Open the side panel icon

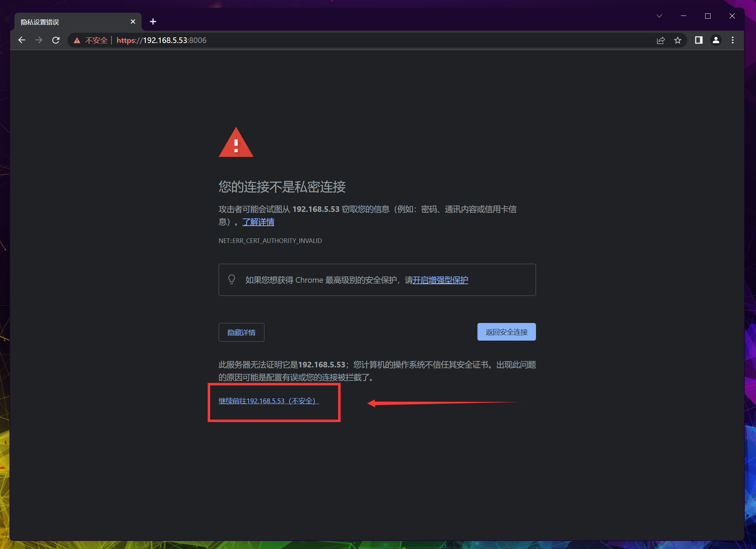698,40
